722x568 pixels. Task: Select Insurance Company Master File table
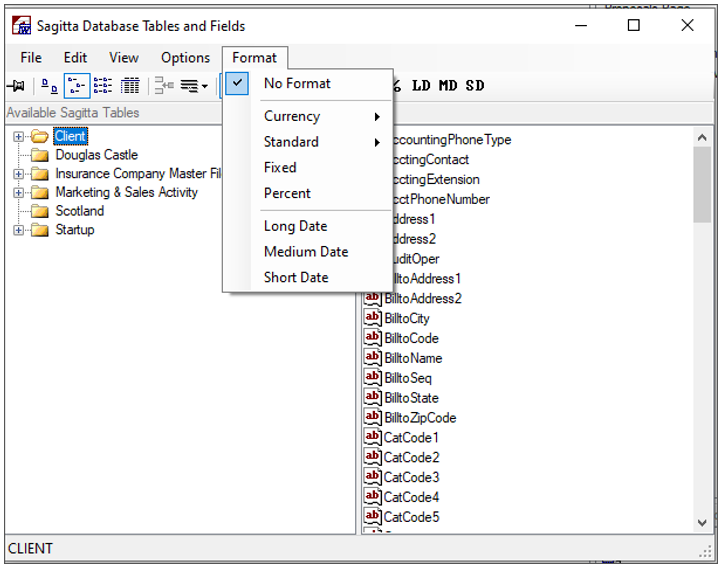click(x=138, y=174)
